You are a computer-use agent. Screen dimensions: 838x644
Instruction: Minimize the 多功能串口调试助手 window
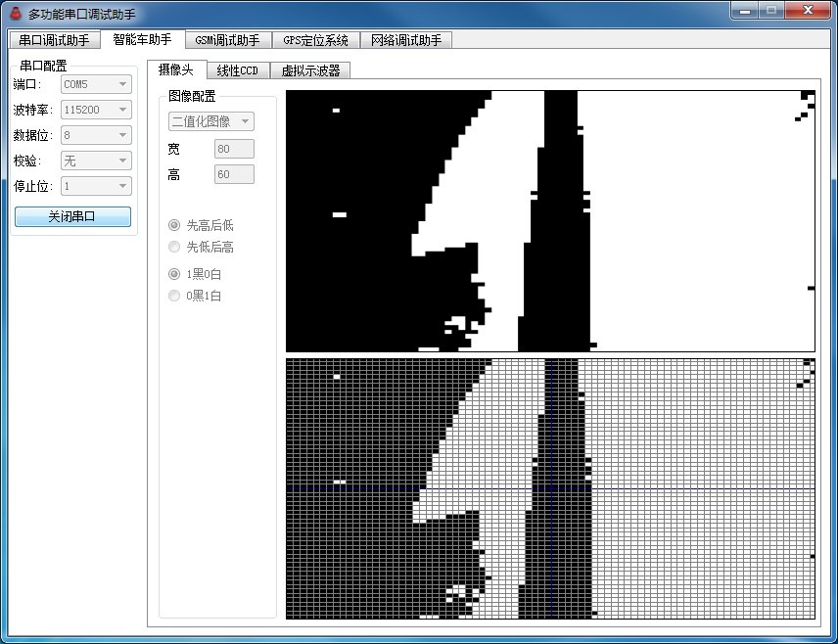(744, 10)
